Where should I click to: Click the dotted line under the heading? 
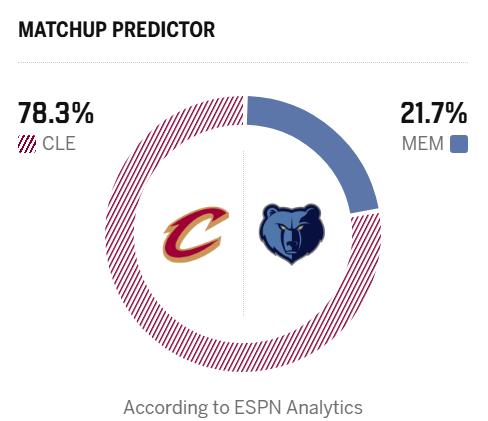243,62
